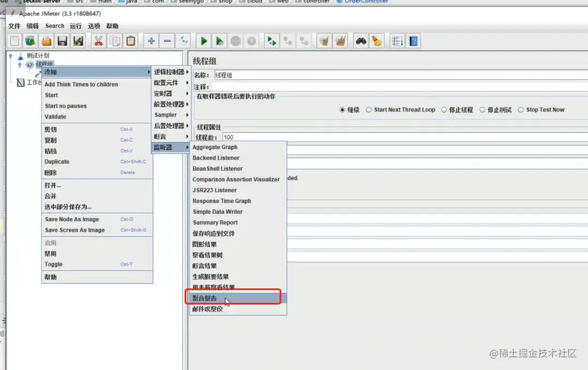Click the Clear broom toolbar icon
Screen dimensions: 588x370
point(325,41)
